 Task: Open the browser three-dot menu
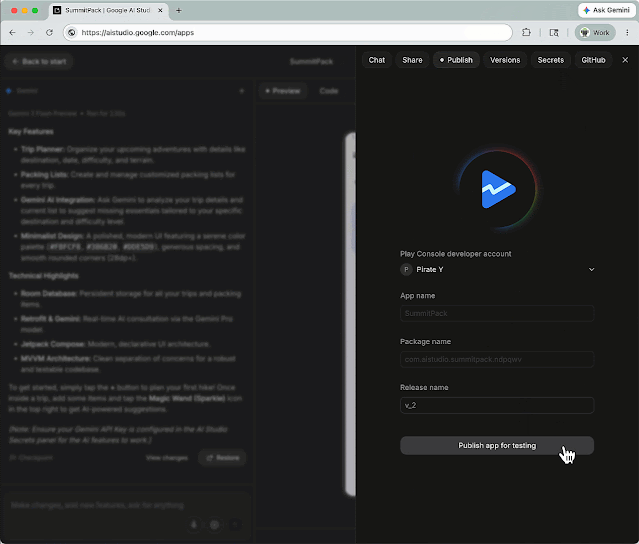pyautogui.click(x=627, y=33)
